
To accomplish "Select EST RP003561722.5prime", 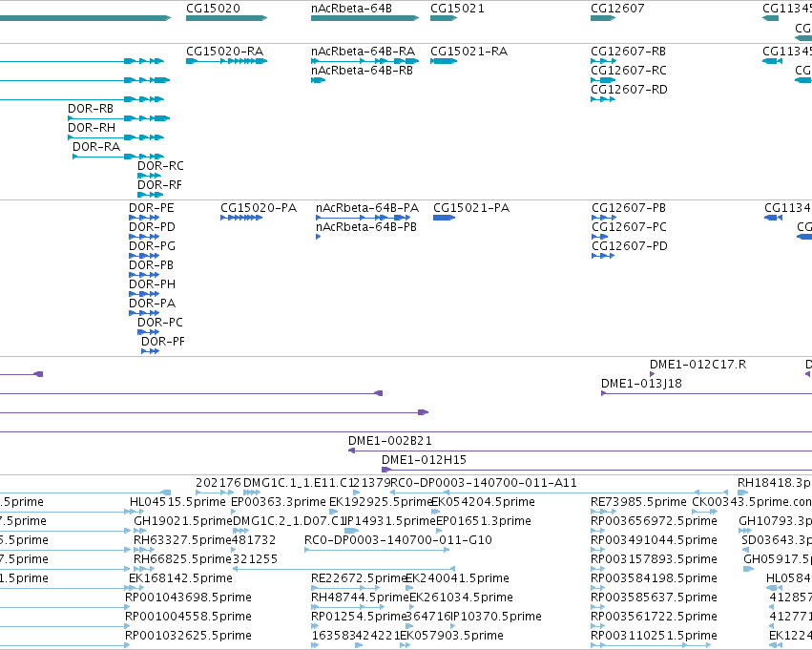I will [x=654, y=617].
